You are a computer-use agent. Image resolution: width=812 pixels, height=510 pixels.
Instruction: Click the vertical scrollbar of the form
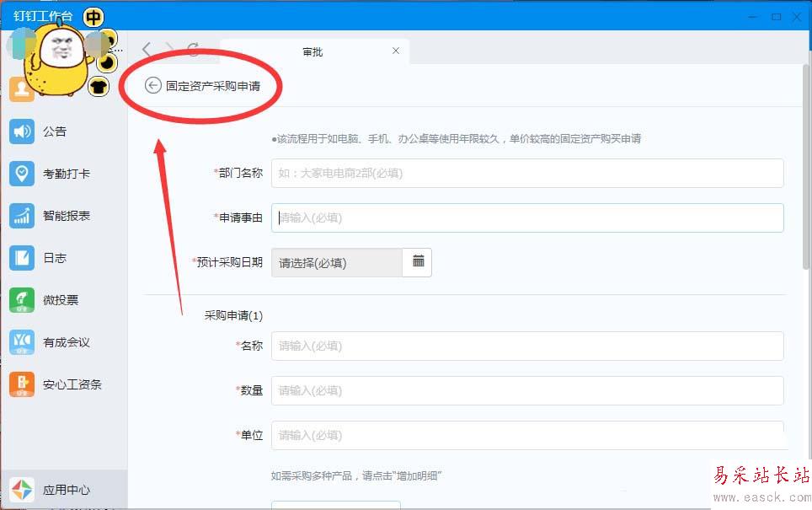pos(806,166)
